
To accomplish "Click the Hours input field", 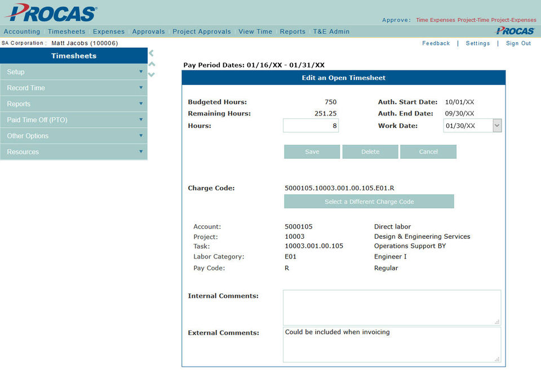I will point(311,126).
